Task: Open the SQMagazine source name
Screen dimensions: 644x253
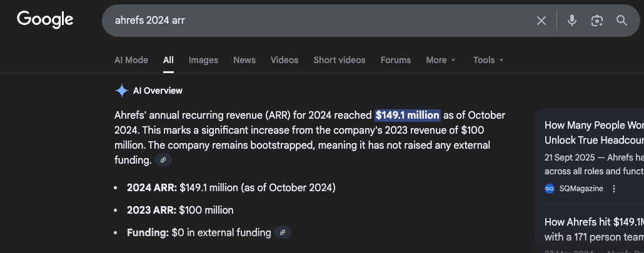Action: click(581, 189)
